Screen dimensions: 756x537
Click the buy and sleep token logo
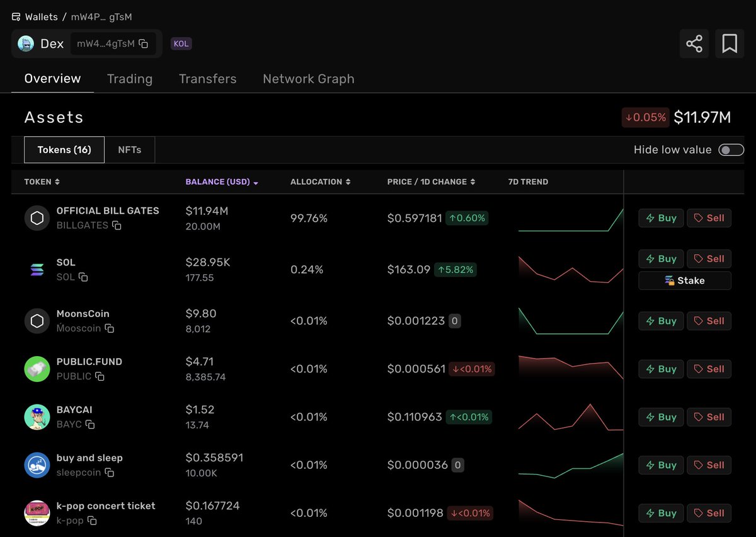(37, 465)
